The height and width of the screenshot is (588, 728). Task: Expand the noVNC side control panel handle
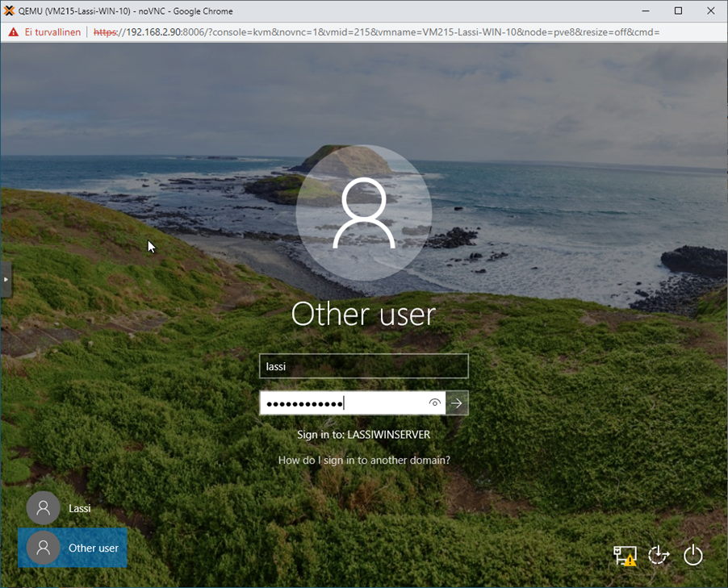(6, 279)
